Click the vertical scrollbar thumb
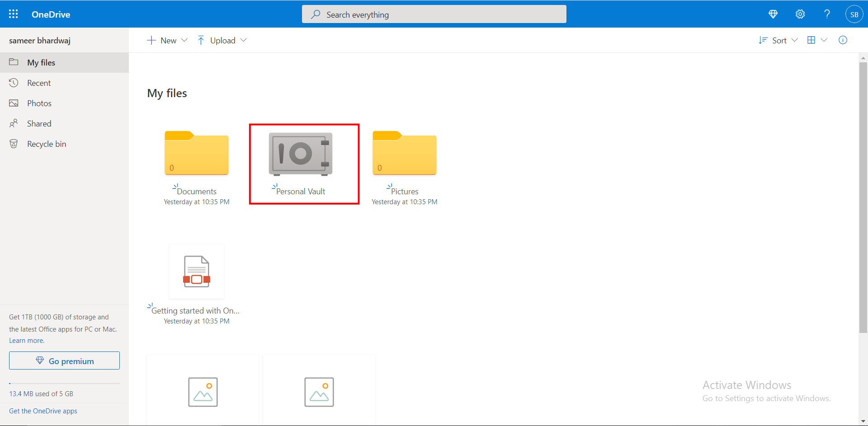Screen dimensions: 868x426 pos(863,197)
